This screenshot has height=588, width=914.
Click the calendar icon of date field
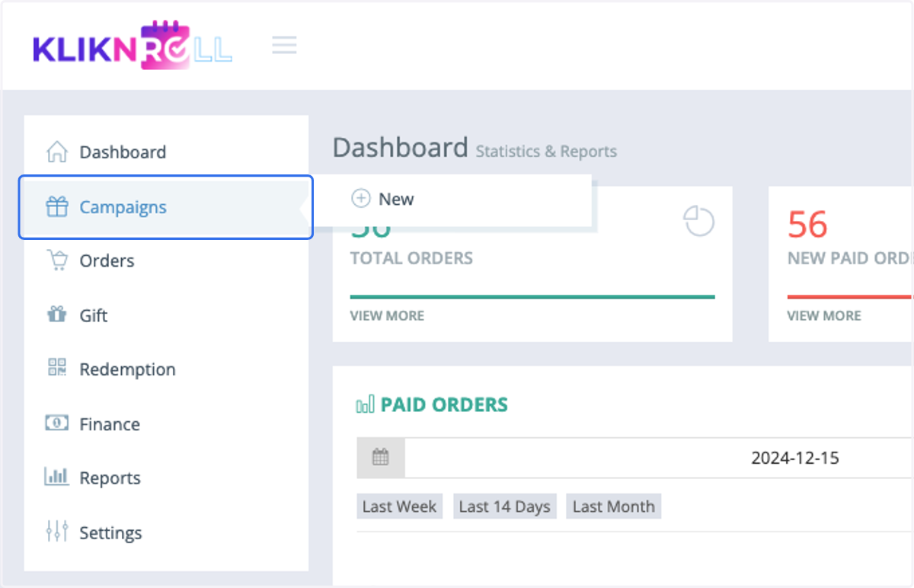(381, 457)
